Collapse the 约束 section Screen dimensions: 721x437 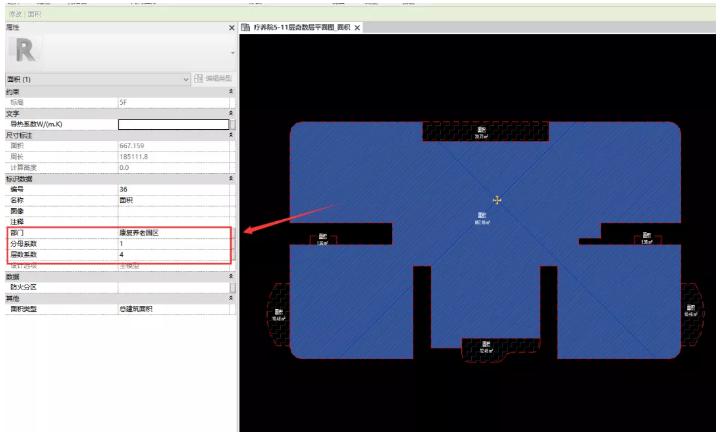click(231, 92)
